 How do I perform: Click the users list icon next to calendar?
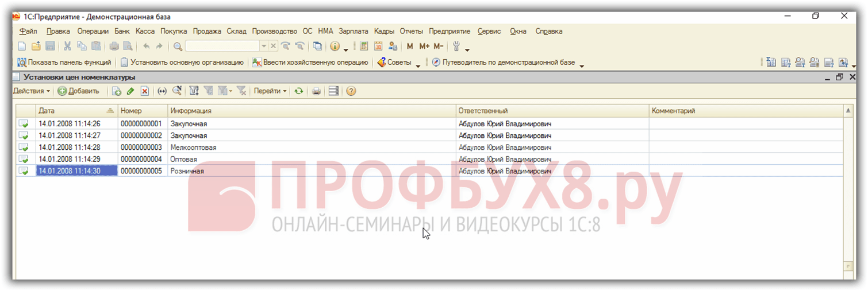(393, 46)
